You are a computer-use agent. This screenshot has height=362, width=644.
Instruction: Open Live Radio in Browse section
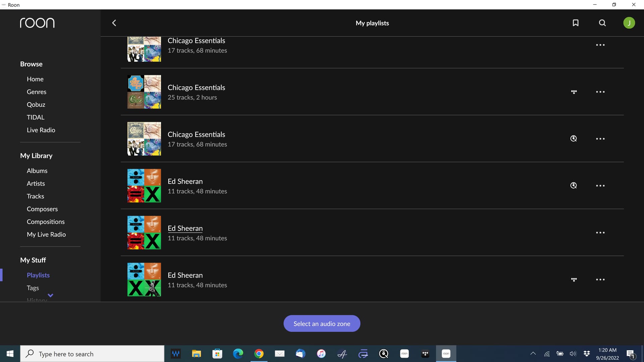[x=41, y=130]
